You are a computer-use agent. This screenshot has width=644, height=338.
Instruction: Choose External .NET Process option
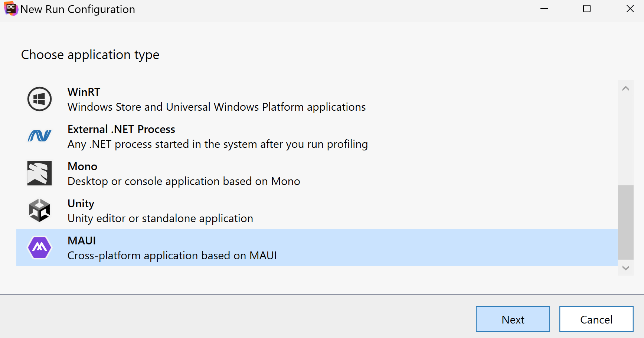[218, 136]
